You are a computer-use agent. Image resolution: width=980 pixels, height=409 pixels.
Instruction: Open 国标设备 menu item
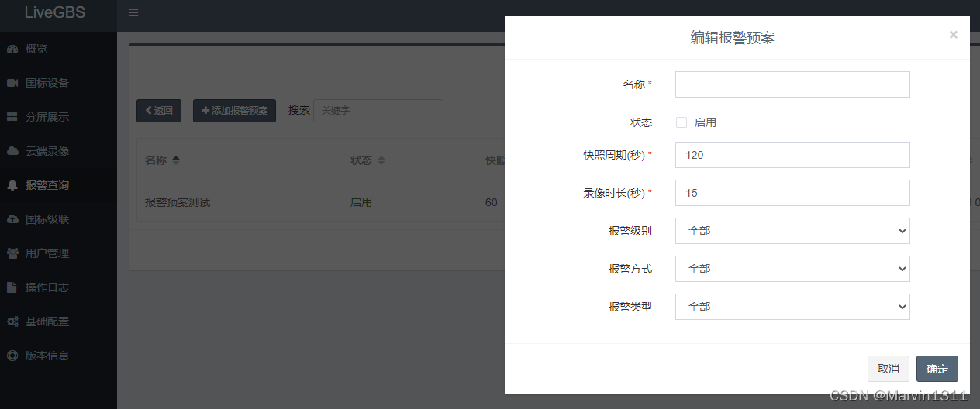58,83
